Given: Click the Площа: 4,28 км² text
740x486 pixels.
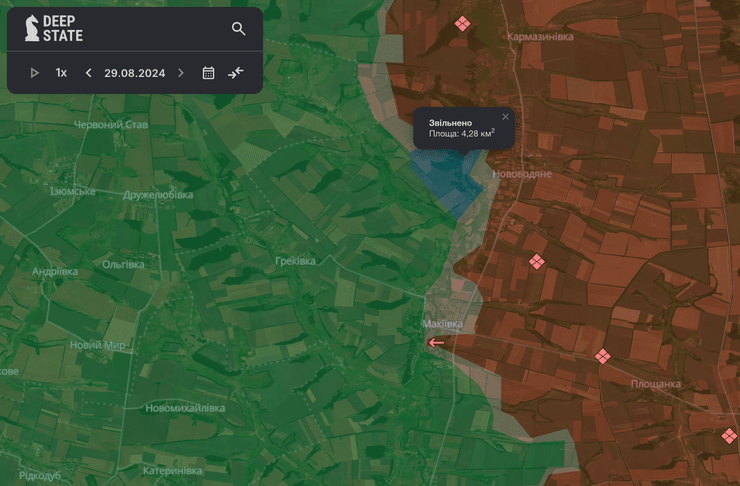Looking at the screenshot, I should (462, 134).
